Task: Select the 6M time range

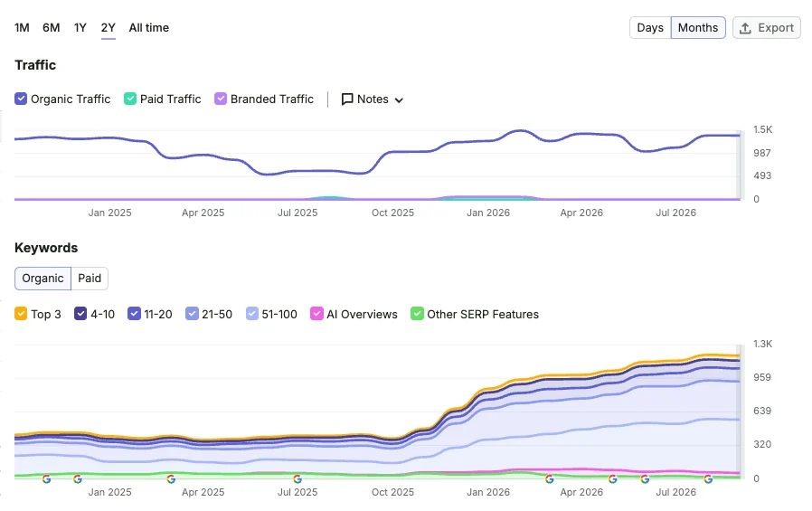Action: [52, 28]
